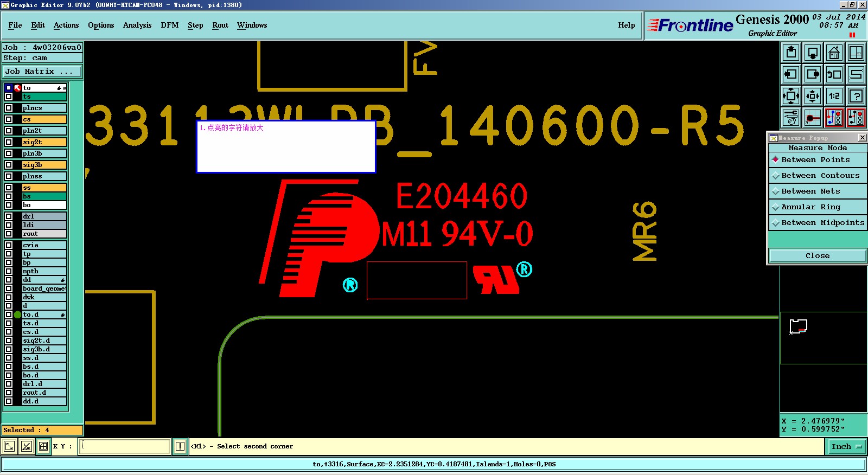Click the red arrow icon on layer to
Image resolution: width=868 pixels, height=475 pixels.
click(17, 88)
